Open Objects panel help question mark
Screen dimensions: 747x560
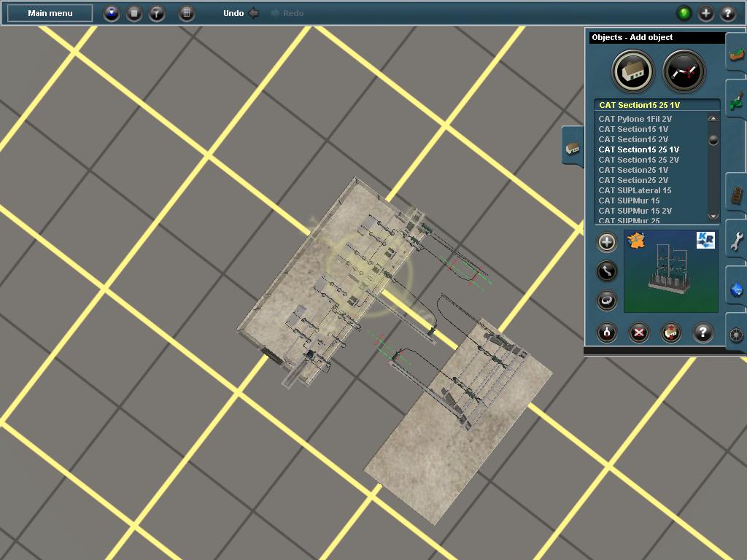pyautogui.click(x=703, y=332)
